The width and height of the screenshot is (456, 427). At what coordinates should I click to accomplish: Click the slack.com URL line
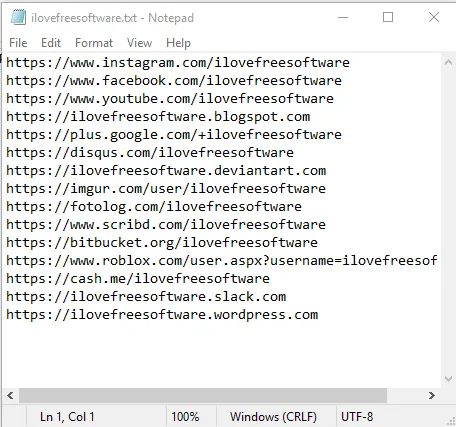click(146, 297)
